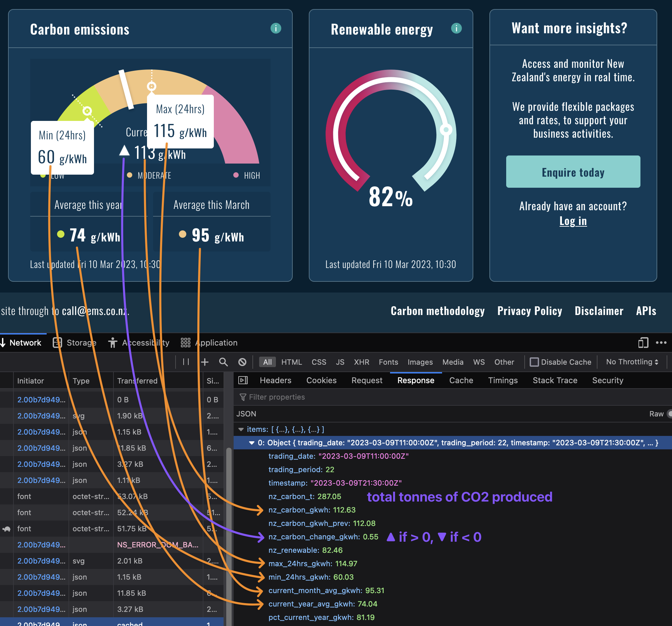This screenshot has width=672, height=626.
Task: Toggle the responsive design mode icon
Action: (x=643, y=343)
